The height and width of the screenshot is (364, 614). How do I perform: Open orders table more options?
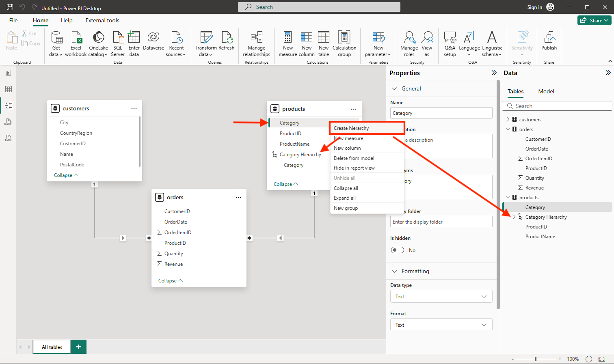[238, 198]
